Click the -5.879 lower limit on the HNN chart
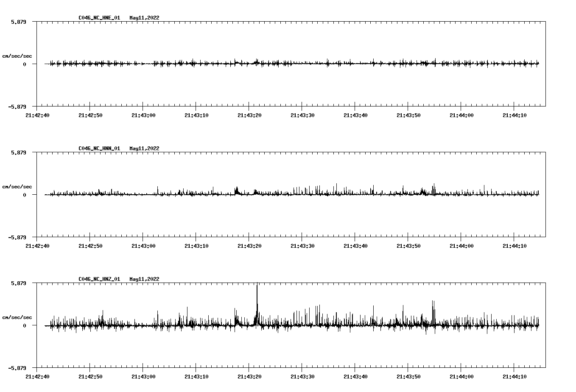Screen dimensions: 576x392 coord(17,238)
